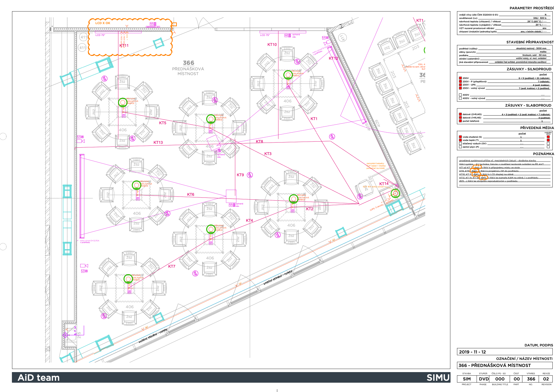
Task: Click the revision 02 cell in the title block
Action: (546, 379)
